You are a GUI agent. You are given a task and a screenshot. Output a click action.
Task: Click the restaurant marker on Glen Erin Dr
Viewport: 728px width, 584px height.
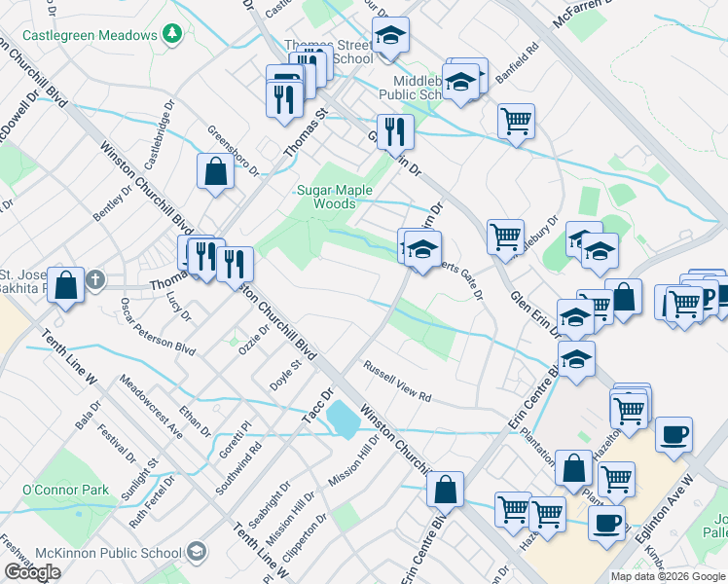click(x=395, y=135)
